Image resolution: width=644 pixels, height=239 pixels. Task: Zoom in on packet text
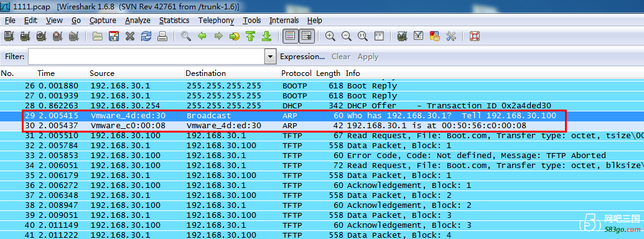point(330,36)
